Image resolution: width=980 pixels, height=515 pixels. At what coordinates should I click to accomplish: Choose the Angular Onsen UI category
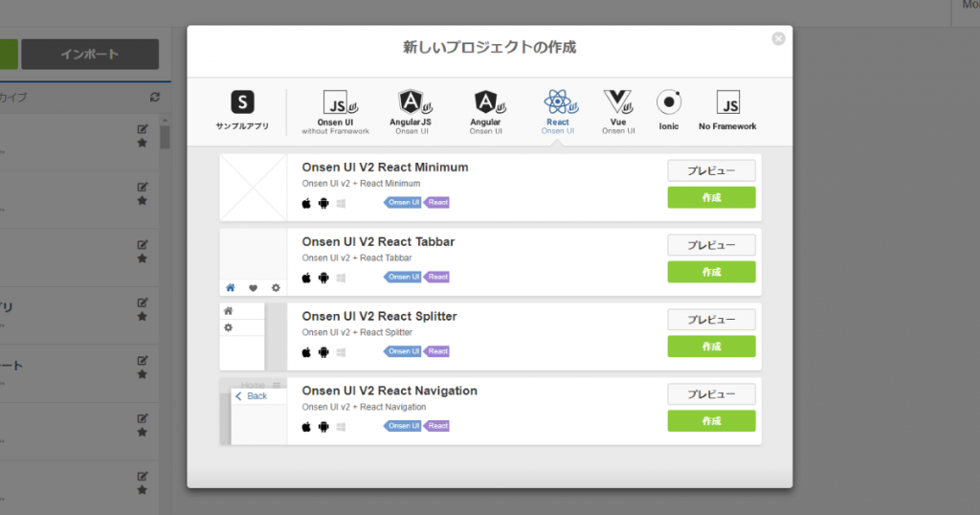coord(485,112)
